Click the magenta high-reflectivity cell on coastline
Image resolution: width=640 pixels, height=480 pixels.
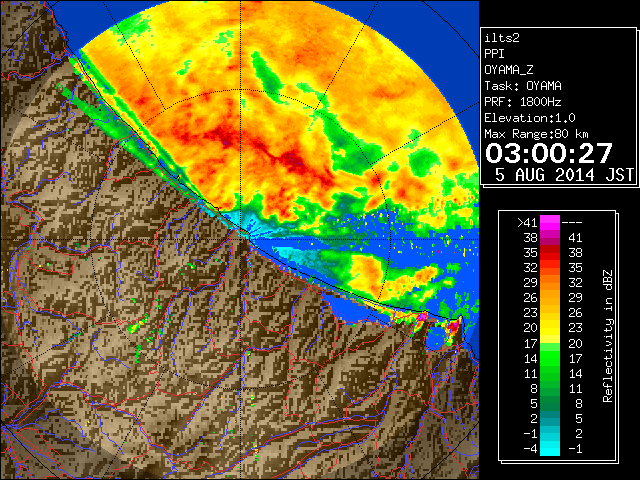point(422,316)
